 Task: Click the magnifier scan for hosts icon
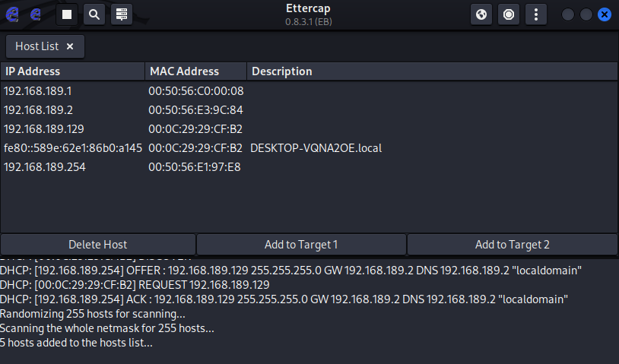click(x=93, y=14)
